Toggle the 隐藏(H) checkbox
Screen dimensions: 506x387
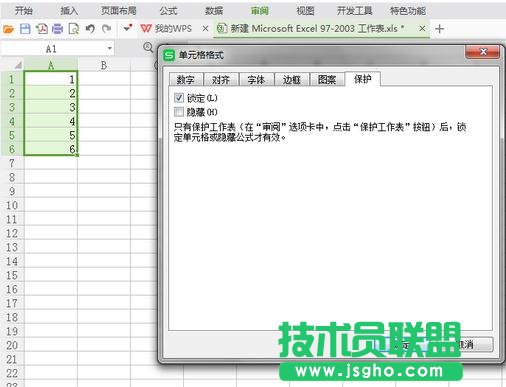[179, 112]
